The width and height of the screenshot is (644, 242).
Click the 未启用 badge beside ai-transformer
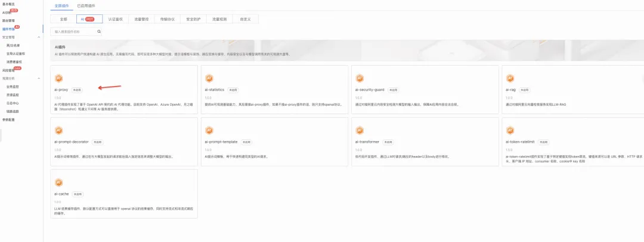388,142
